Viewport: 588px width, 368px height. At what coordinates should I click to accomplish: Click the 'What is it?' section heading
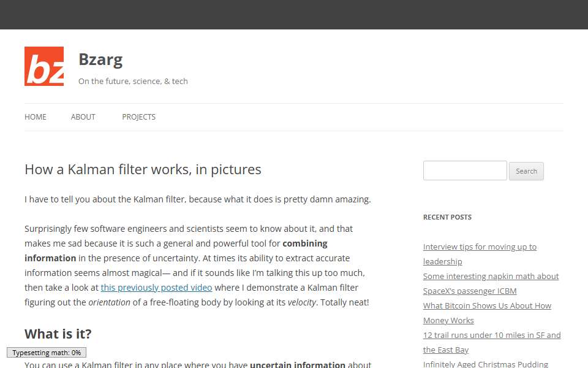coord(58,334)
